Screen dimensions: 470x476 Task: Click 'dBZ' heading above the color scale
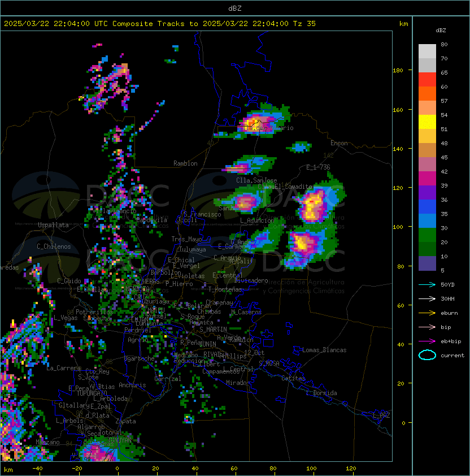(x=441, y=31)
